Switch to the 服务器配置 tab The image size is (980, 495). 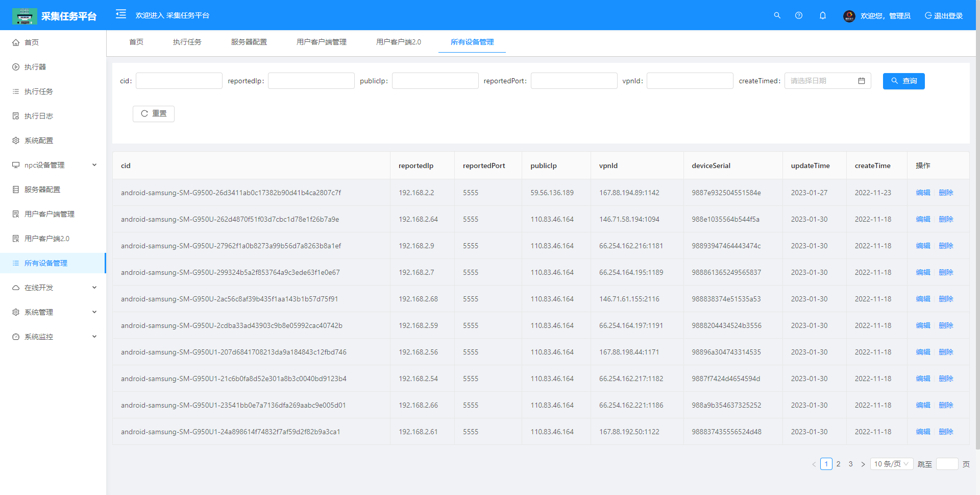249,42
